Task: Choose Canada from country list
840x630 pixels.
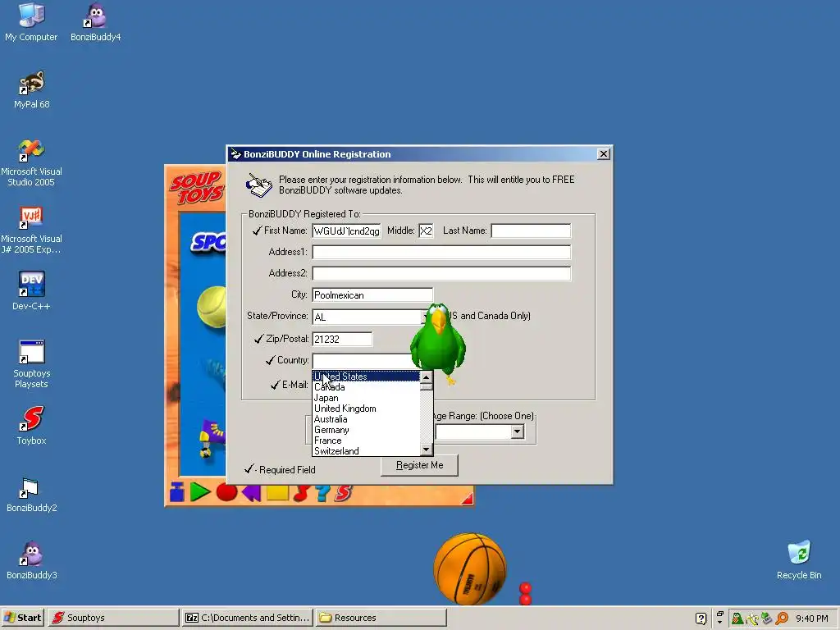Action: [366, 387]
